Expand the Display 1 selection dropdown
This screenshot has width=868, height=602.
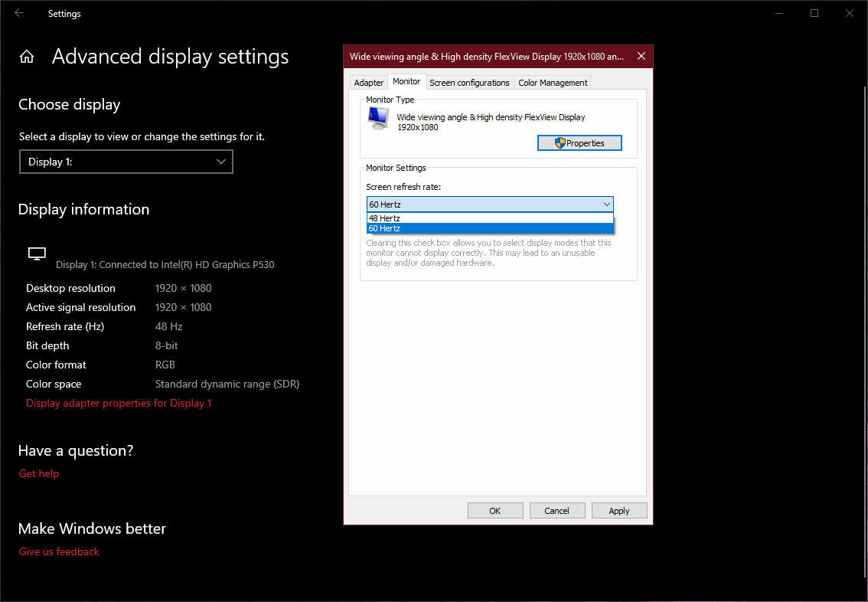tap(126, 162)
